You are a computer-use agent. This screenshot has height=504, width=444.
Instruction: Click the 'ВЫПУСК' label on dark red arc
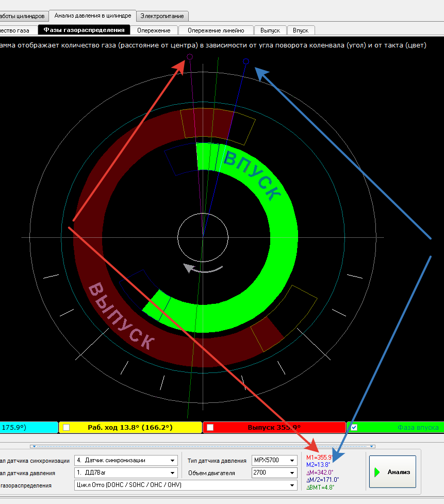(121, 316)
